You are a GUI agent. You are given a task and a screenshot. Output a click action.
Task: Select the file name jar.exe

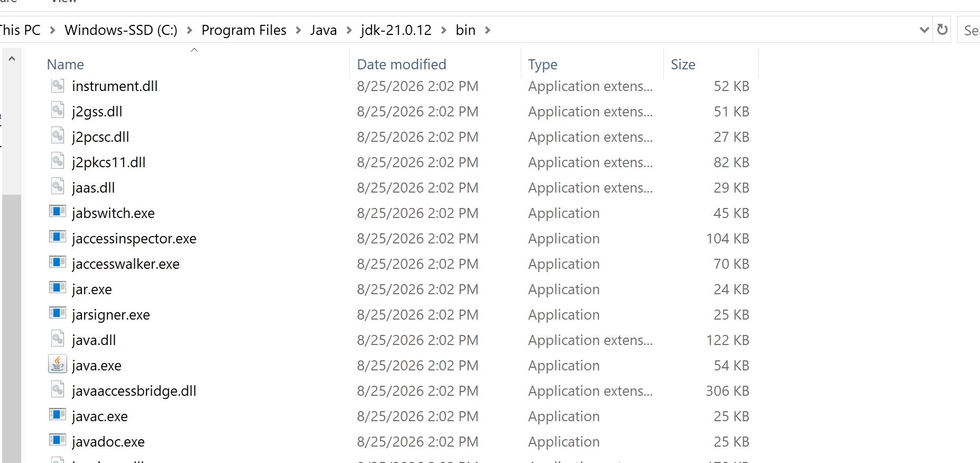[92, 289]
